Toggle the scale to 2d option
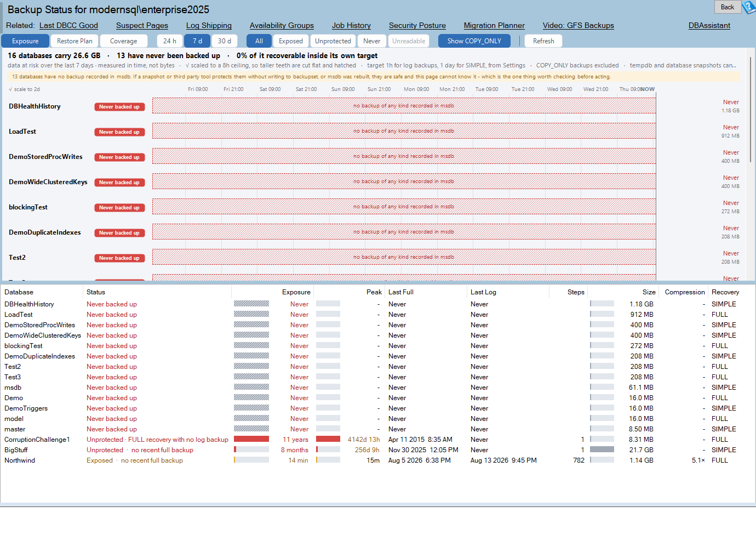 pyautogui.click(x=25, y=89)
